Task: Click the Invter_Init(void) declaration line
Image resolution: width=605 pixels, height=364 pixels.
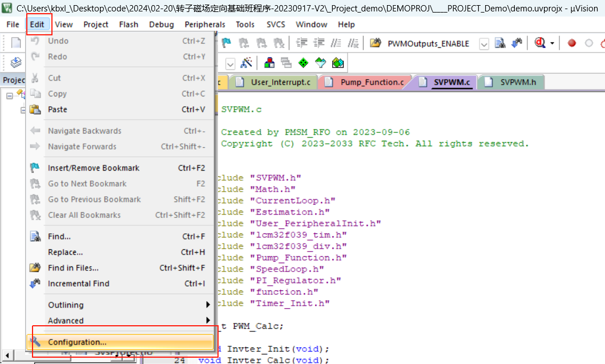Action: tap(273, 349)
